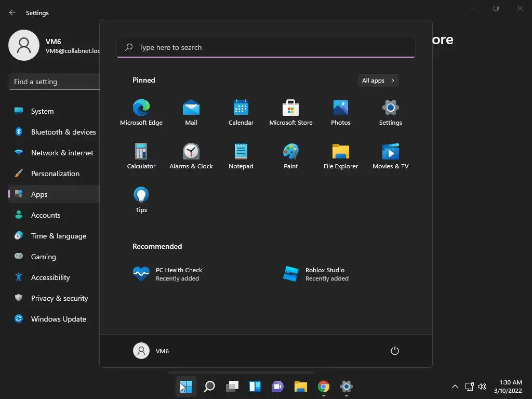Viewport: 532px width, 399px height.
Task: Select Apps in Settings sidebar
Action: pos(54,194)
